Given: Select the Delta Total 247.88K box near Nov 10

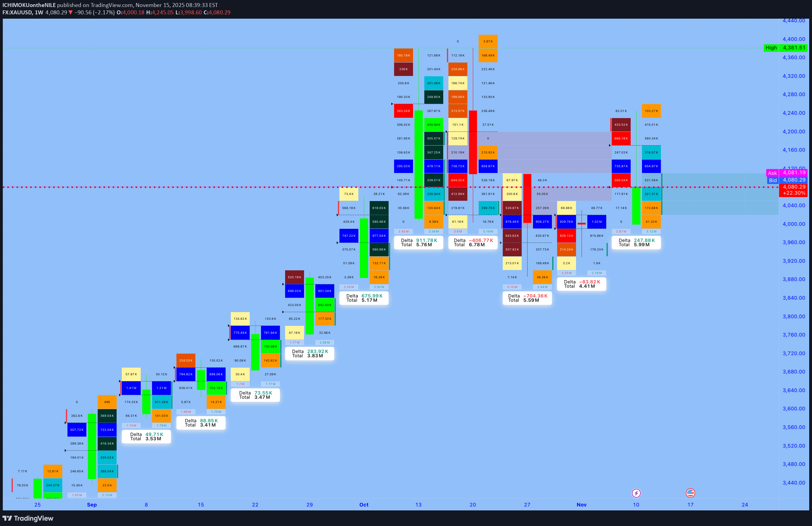Looking at the screenshot, I should coord(636,242).
